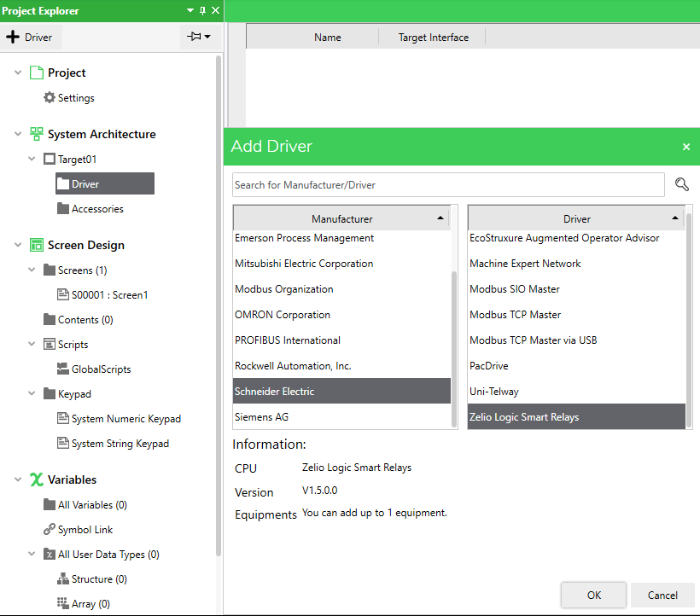
Task: Choose Modbus SIO Master driver
Action: (x=576, y=289)
